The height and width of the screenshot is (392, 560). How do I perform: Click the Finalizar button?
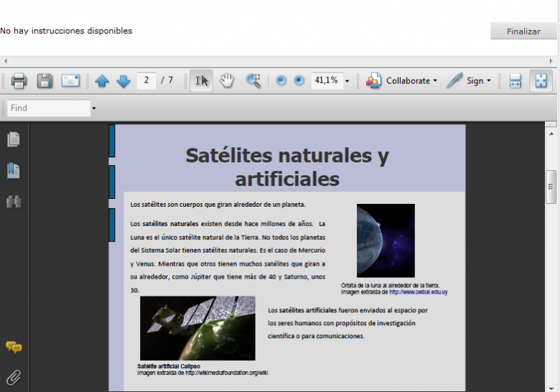click(523, 32)
